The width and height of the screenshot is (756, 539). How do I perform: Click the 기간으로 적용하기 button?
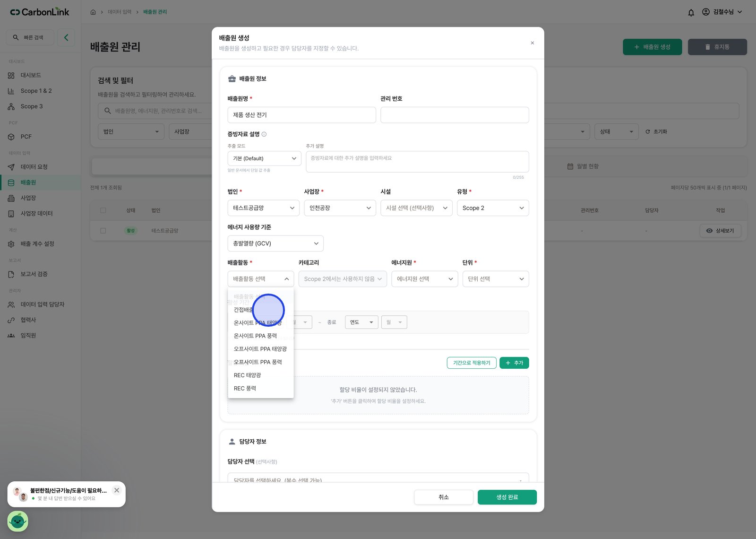pyautogui.click(x=472, y=363)
